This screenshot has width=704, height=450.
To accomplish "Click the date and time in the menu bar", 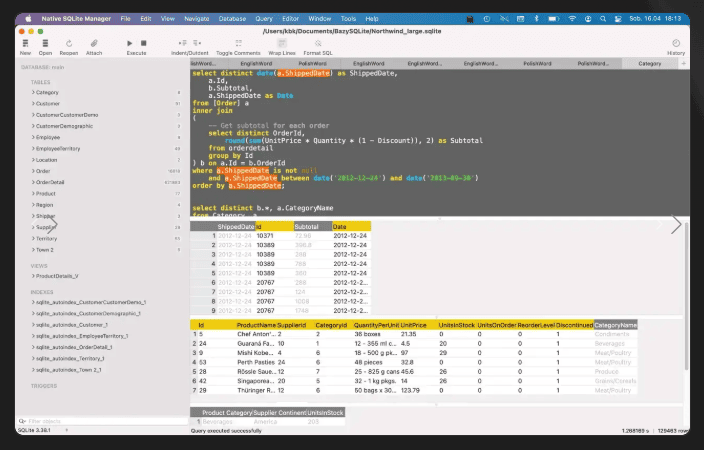I will (655, 19).
